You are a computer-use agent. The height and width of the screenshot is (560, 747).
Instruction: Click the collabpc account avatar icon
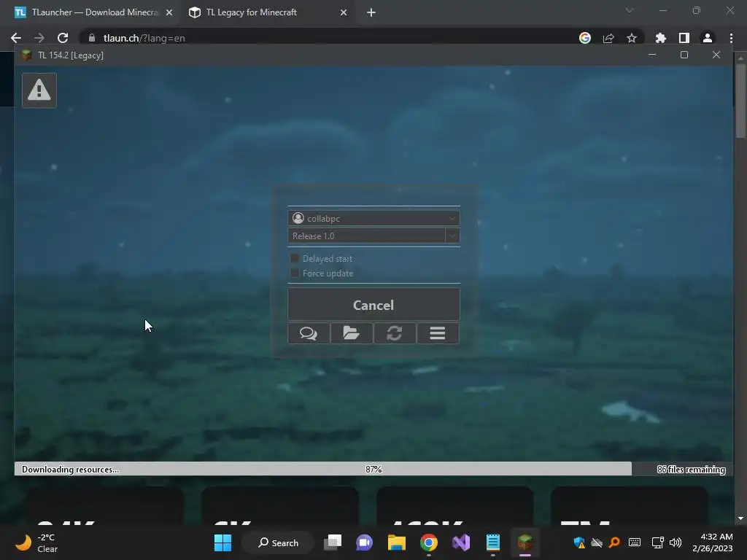[298, 218]
